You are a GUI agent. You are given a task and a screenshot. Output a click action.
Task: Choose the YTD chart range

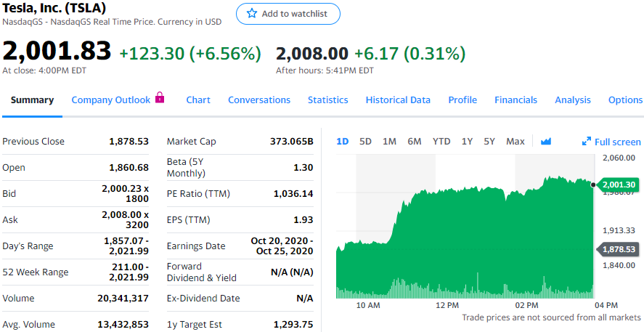pyautogui.click(x=441, y=142)
